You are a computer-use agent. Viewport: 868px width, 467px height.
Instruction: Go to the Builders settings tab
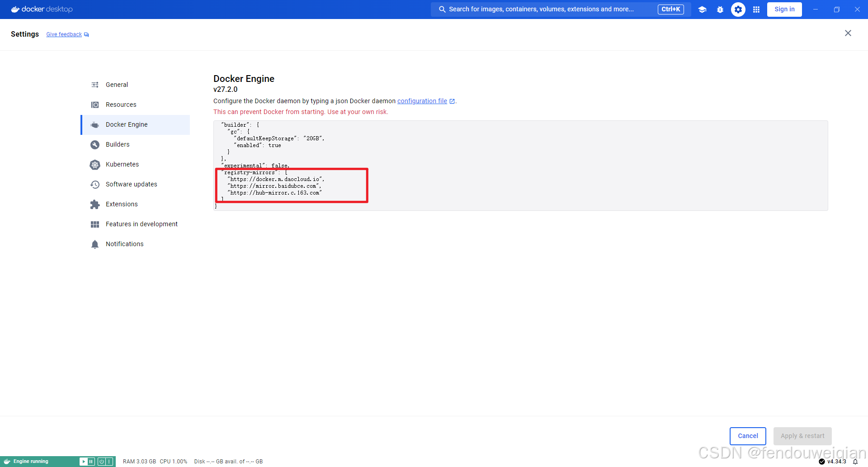pos(135,144)
